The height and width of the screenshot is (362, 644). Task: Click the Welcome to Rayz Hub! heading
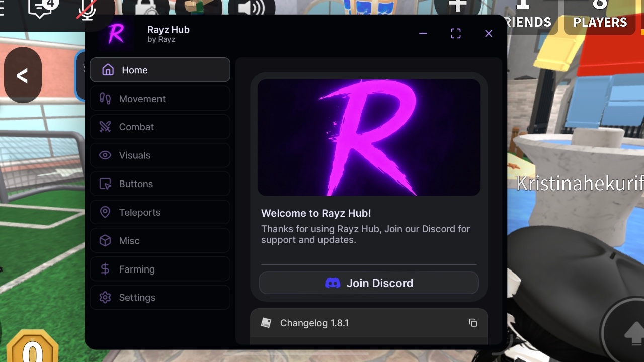pyautogui.click(x=316, y=213)
